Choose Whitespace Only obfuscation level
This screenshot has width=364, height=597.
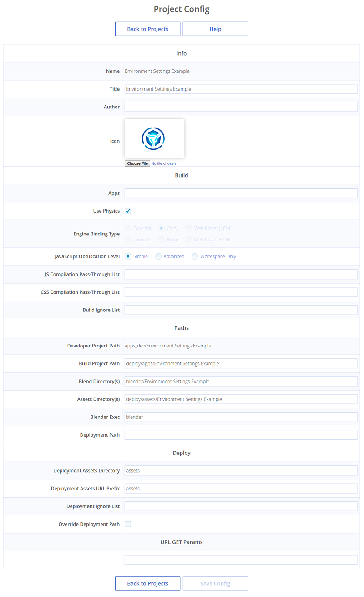pos(195,256)
